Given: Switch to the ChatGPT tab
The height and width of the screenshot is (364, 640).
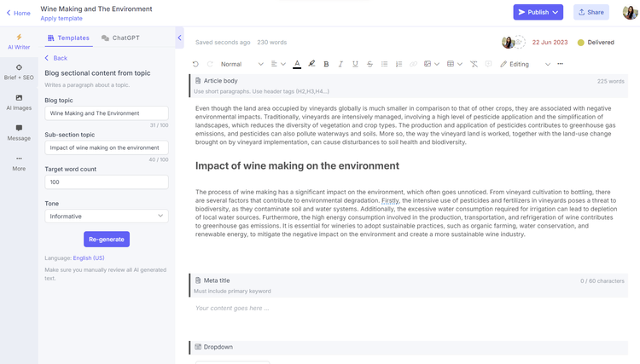Looking at the screenshot, I should pos(120,38).
